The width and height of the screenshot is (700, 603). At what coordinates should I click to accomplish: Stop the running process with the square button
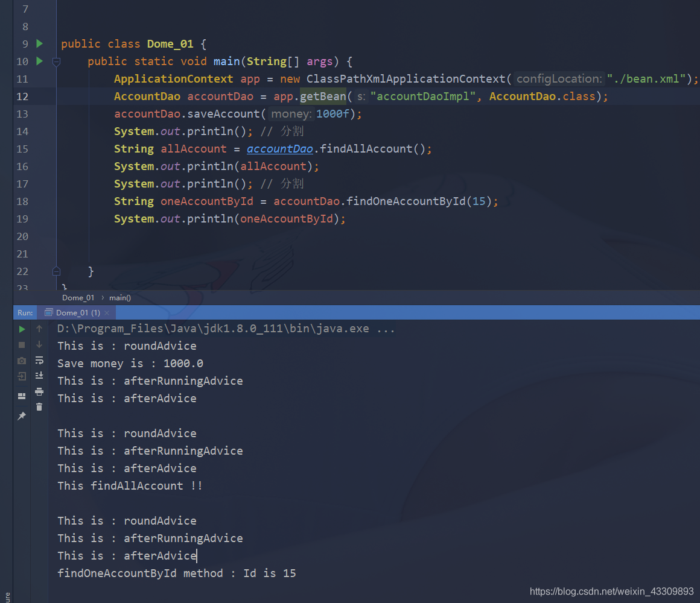point(22,345)
